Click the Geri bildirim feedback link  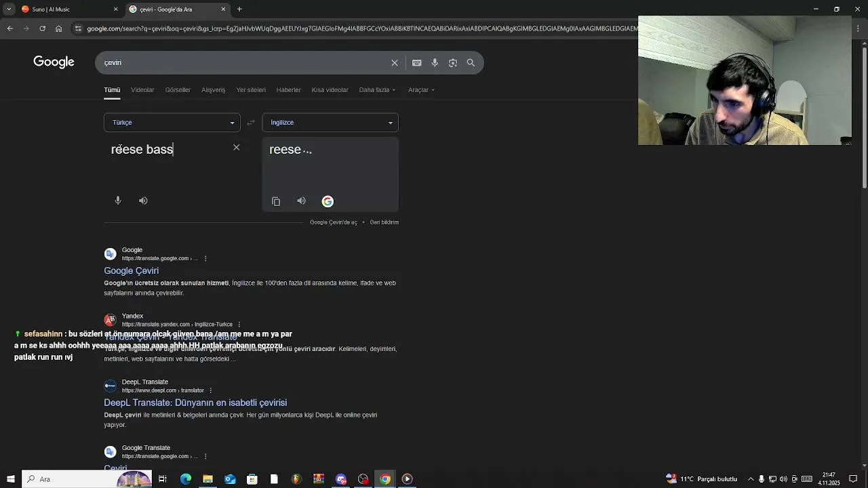pyautogui.click(x=384, y=222)
